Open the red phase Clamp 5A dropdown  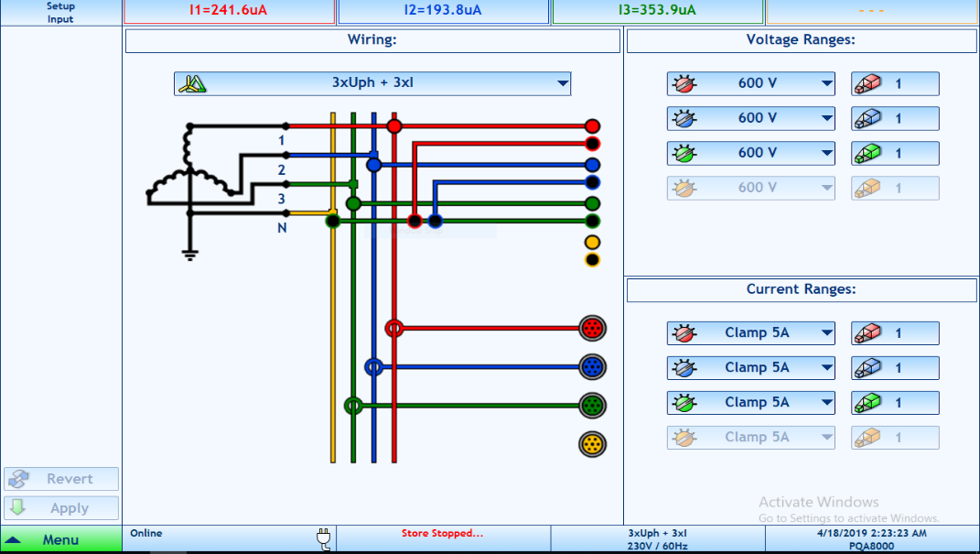tap(750, 332)
